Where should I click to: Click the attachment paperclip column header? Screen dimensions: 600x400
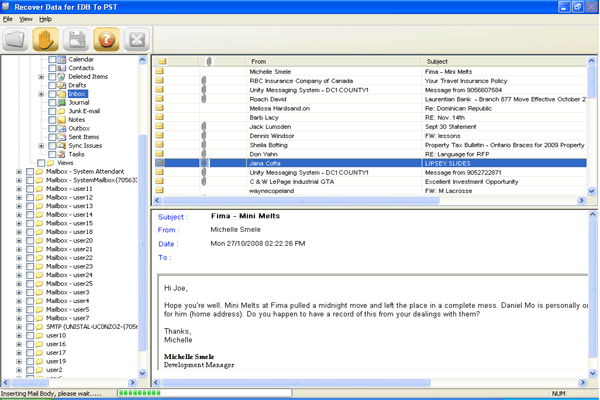tap(208, 62)
